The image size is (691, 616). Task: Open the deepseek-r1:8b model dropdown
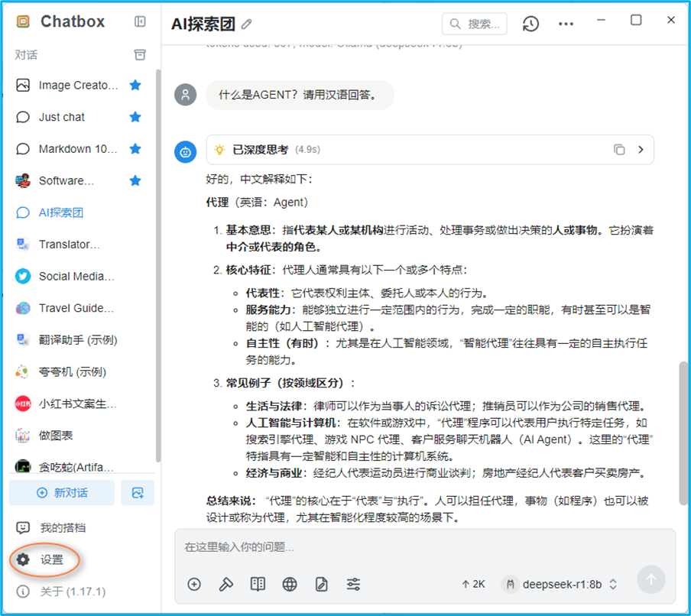coord(560,584)
